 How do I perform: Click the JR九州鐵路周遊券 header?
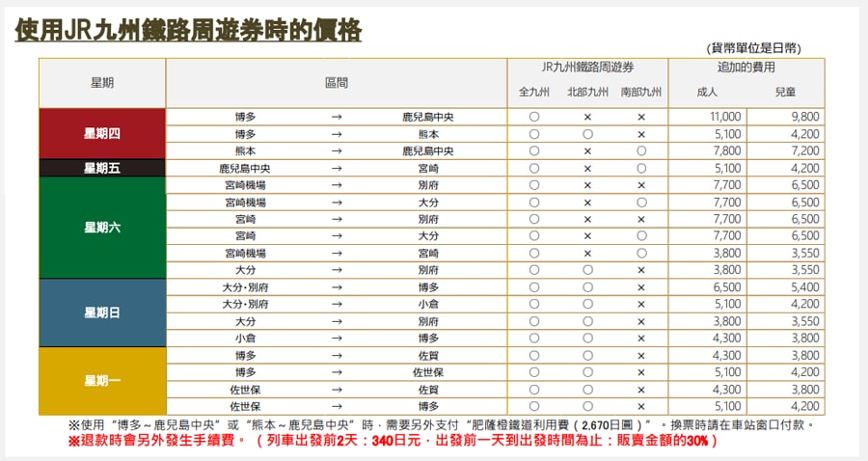[x=587, y=68]
